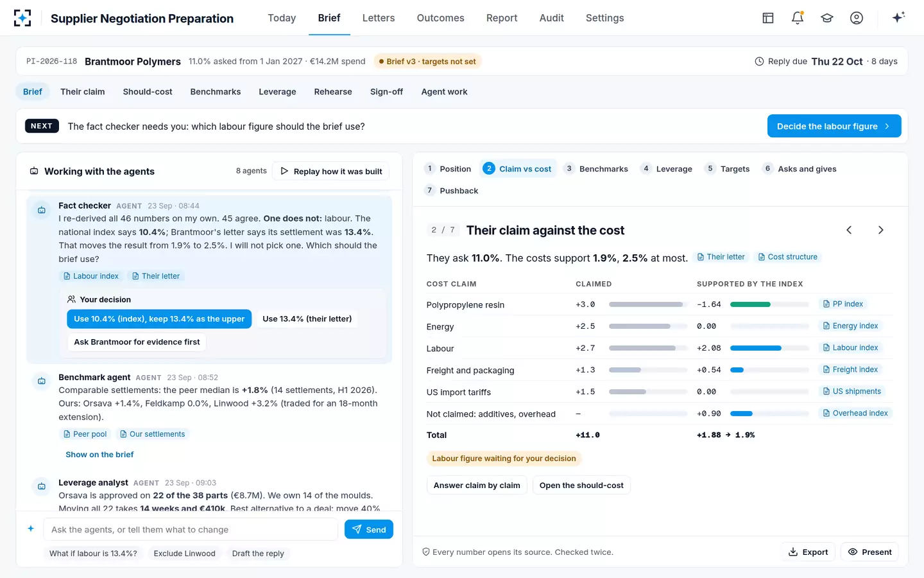The height and width of the screenshot is (578, 924).
Task: Click the graduation cap learning icon
Action: pos(827,18)
